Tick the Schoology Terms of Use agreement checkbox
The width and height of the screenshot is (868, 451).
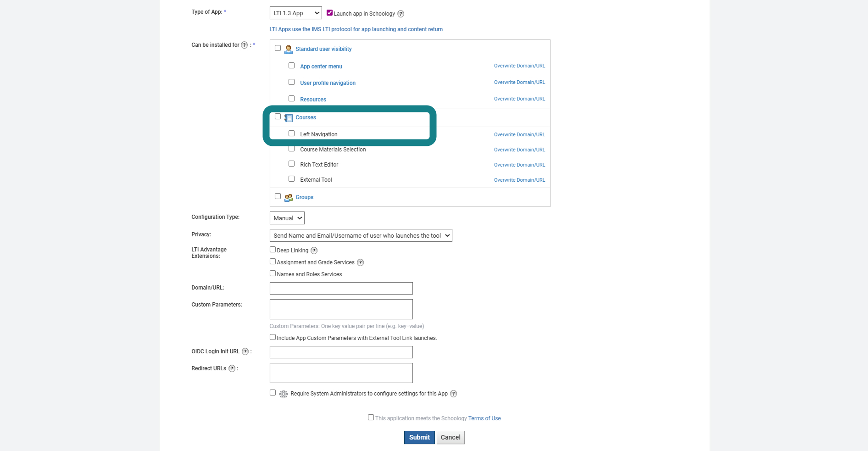point(371,418)
